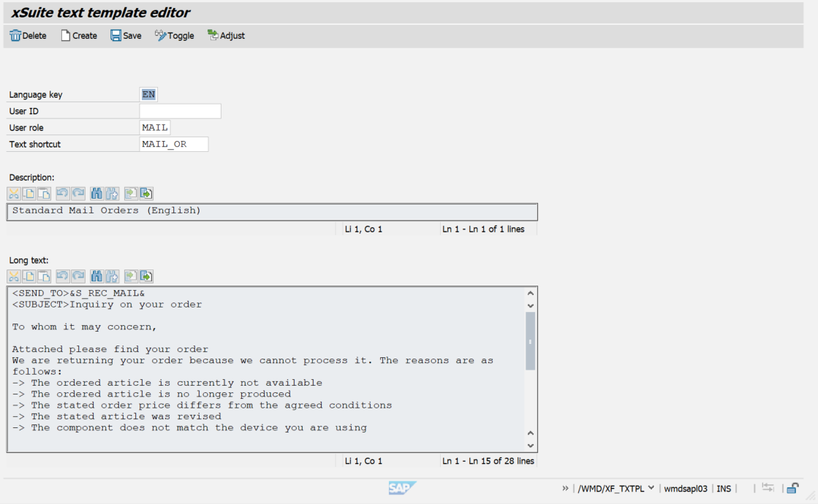Click the Long text scrollbar thumb
The image size is (818, 504).
pos(530,340)
